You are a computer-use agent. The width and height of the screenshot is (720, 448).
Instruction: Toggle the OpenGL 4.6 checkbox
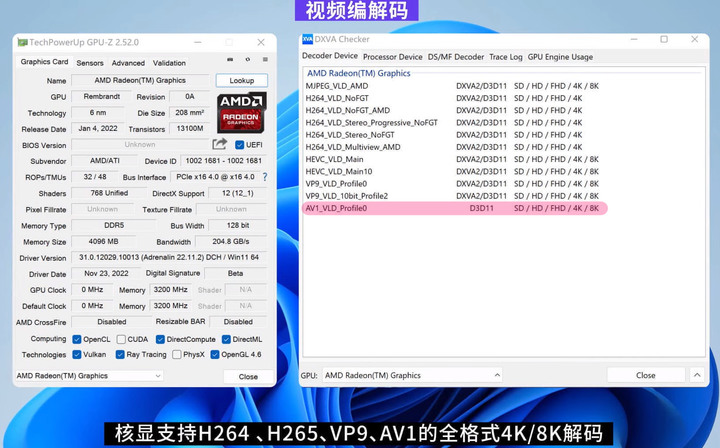[214, 354]
